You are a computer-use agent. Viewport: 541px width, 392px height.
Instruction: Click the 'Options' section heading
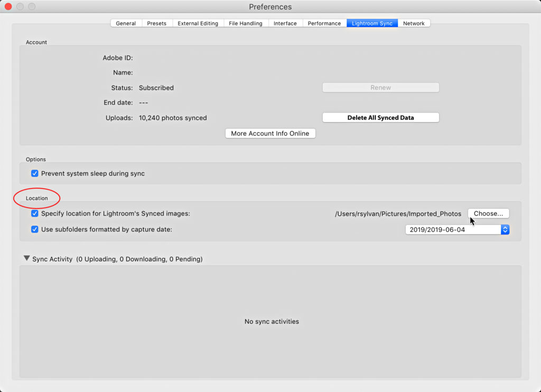tap(36, 159)
